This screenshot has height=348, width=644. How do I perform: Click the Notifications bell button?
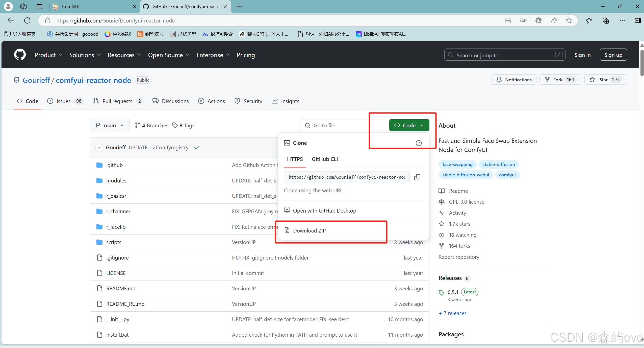(x=514, y=80)
